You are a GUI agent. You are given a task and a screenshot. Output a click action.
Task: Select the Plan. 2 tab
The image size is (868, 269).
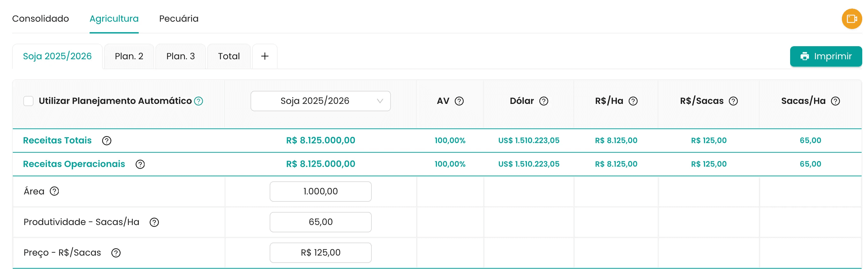coord(129,56)
